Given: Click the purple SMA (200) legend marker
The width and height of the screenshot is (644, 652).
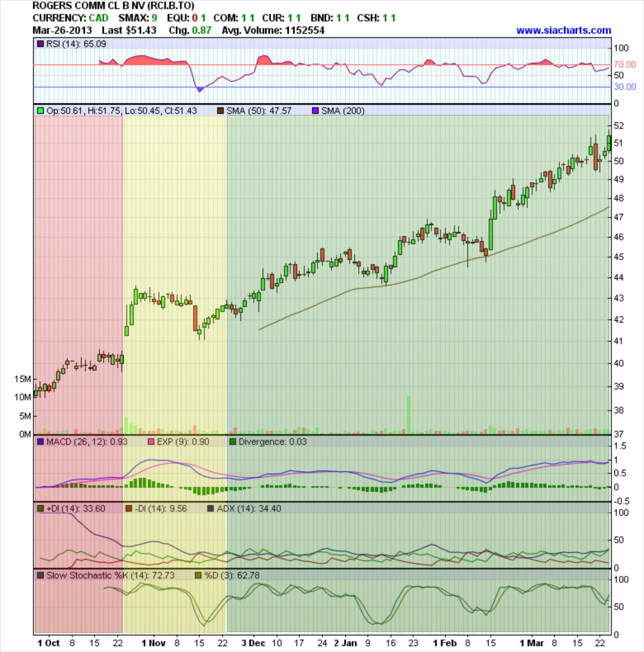Looking at the screenshot, I should [x=315, y=111].
